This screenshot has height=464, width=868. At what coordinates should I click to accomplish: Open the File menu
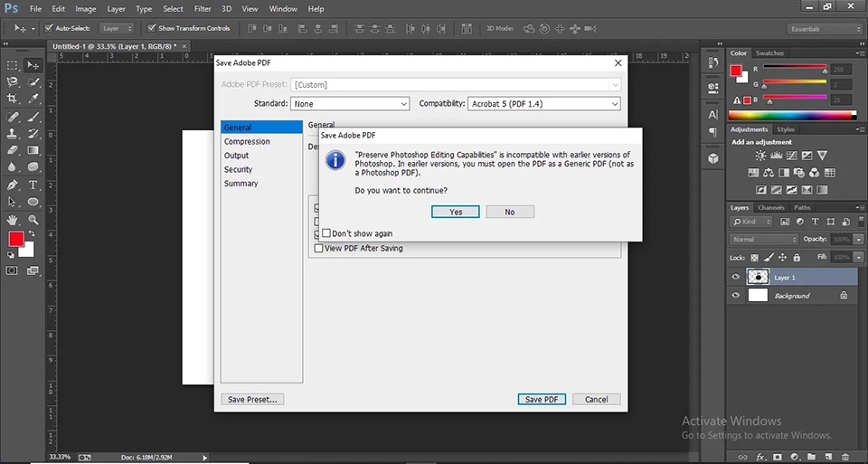tap(35, 9)
